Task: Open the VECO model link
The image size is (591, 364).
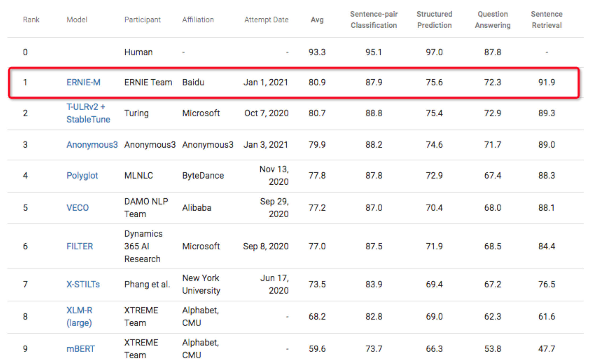Action: pos(78,207)
